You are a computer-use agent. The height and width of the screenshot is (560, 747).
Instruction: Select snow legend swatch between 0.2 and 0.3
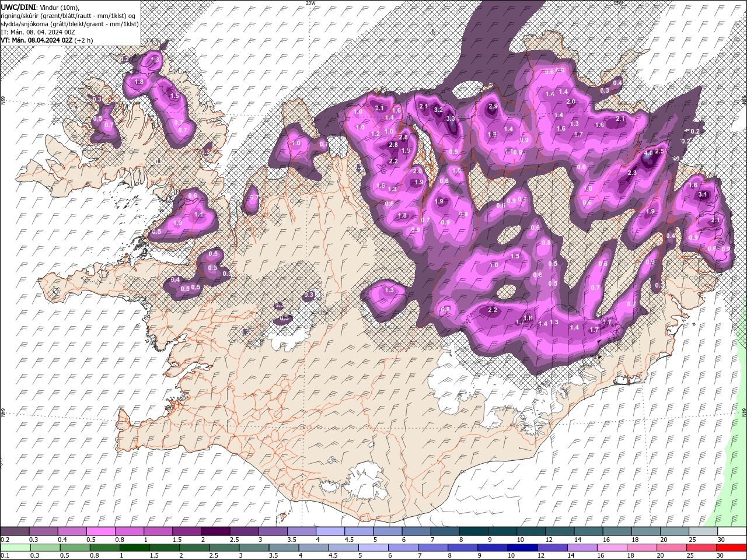[x=15, y=531]
